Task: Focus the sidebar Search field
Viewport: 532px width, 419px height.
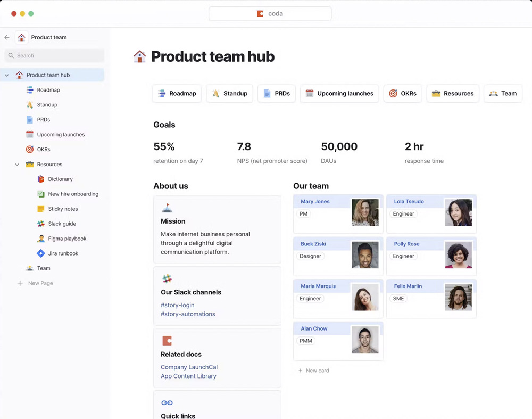Action: point(54,56)
